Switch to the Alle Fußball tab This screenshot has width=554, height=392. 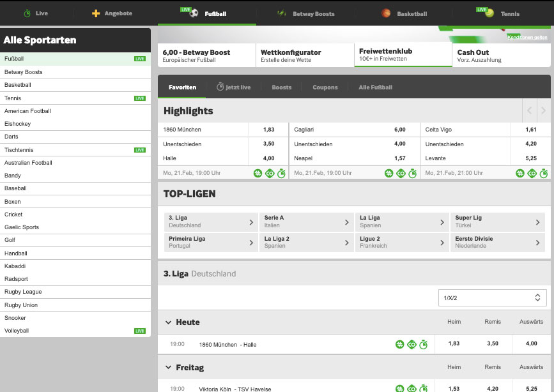375,87
